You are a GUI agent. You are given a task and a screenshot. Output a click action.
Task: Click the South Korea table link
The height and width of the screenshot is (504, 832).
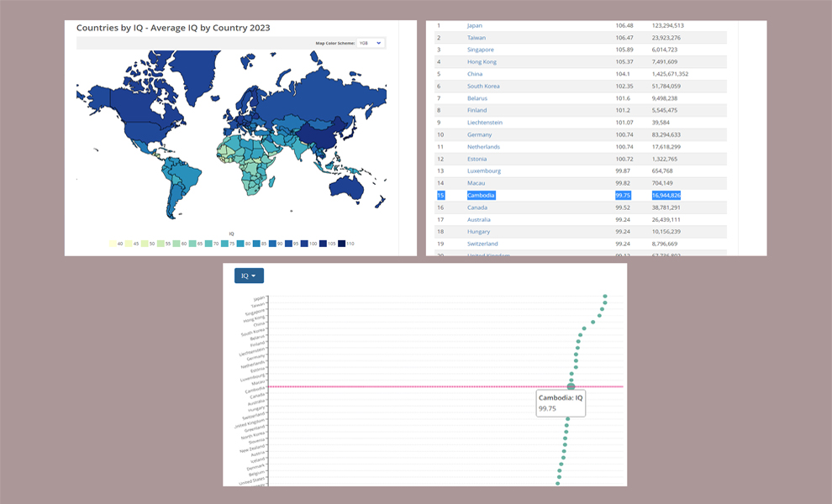[483, 86]
